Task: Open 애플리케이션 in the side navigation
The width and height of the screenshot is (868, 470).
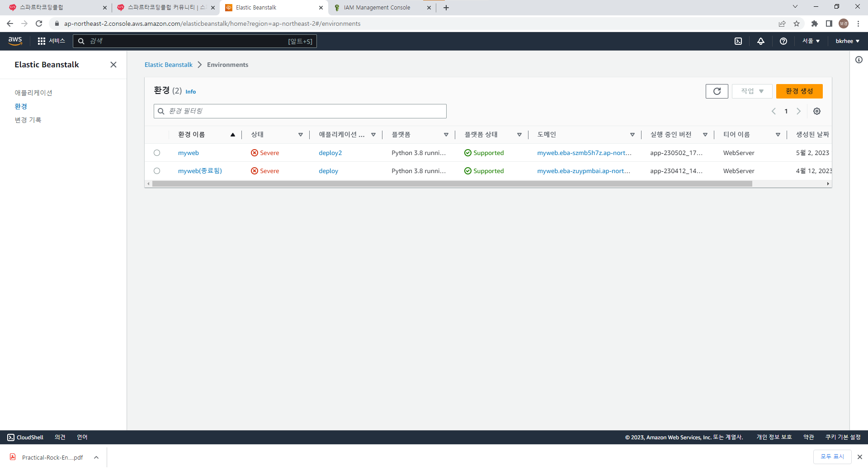Action: coord(33,93)
